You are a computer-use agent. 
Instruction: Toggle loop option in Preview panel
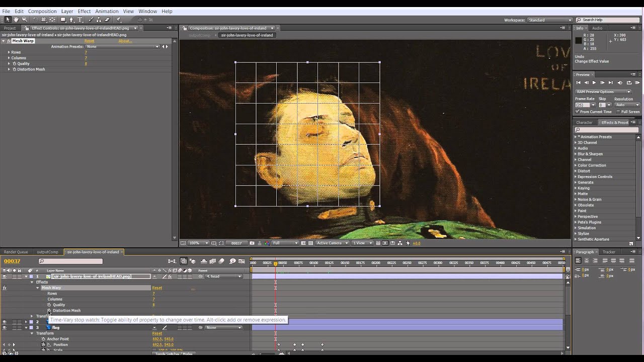pyautogui.click(x=629, y=82)
